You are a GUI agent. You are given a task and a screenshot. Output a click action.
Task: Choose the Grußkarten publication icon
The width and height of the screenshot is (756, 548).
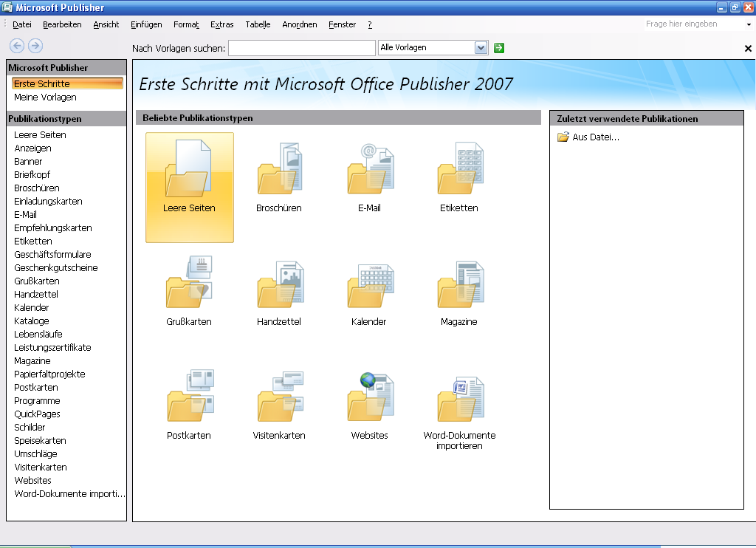[x=189, y=285]
